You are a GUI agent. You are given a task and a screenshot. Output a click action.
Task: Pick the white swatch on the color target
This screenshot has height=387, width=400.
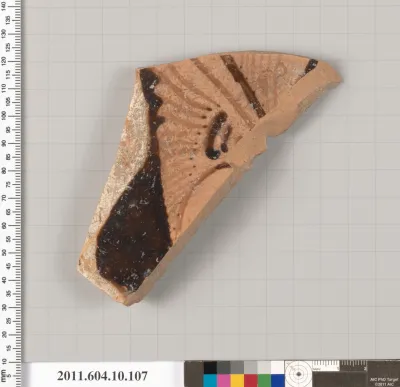[x=277, y=368]
